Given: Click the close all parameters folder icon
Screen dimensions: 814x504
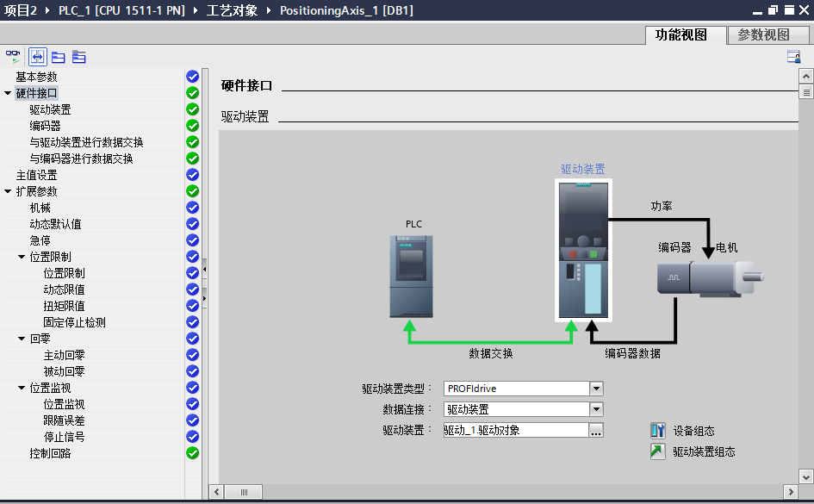Looking at the screenshot, I should (x=78, y=57).
